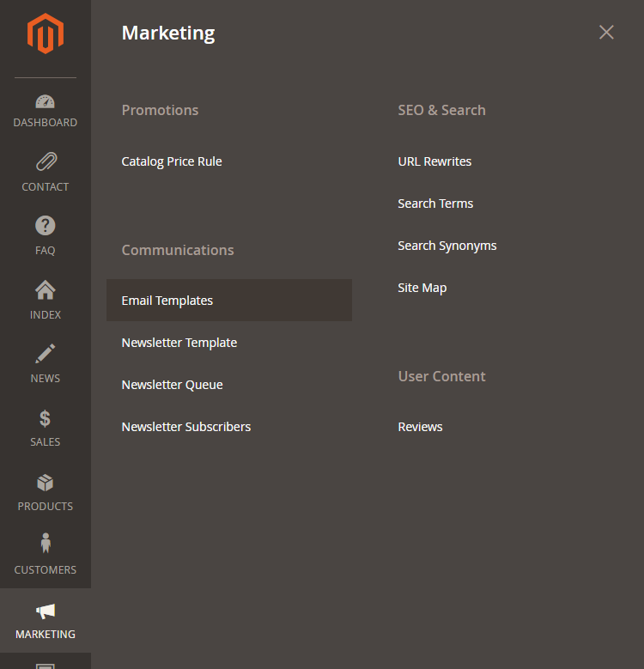Open the Dashboard gauge icon

pos(46,101)
